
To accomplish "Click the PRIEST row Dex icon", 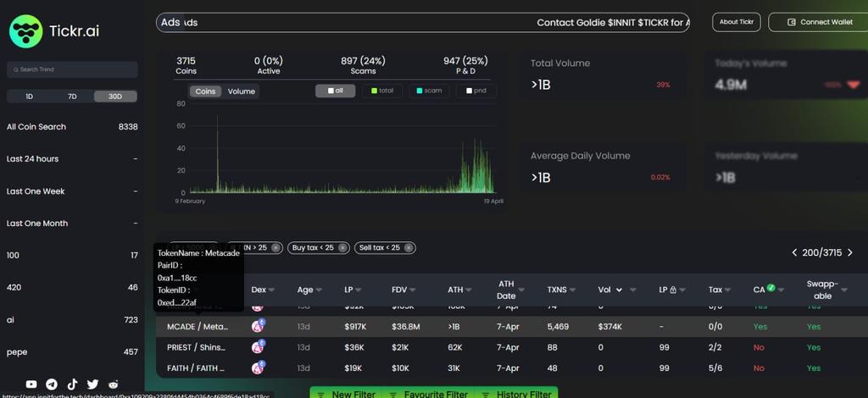I will tap(258, 347).
